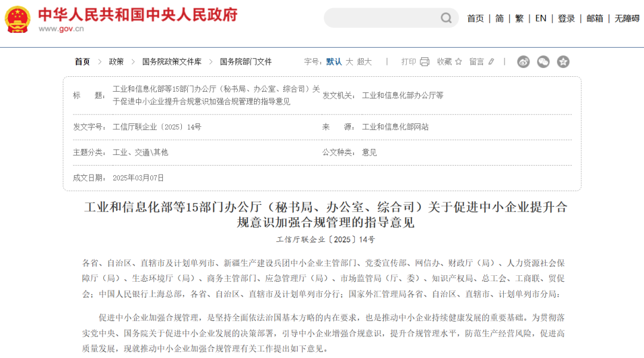This screenshot has width=644, height=358.
Task: Click the 打印 printer icon
Action: point(423,61)
